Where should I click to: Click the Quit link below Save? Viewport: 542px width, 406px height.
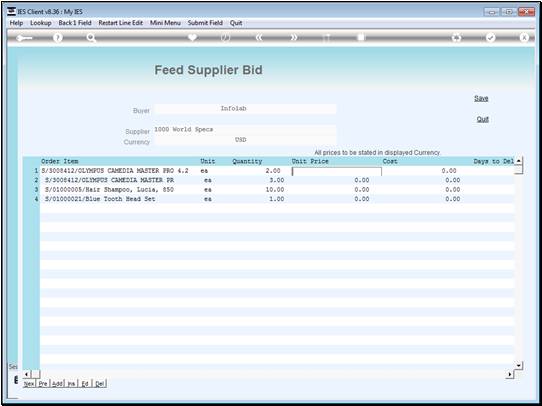(483, 119)
